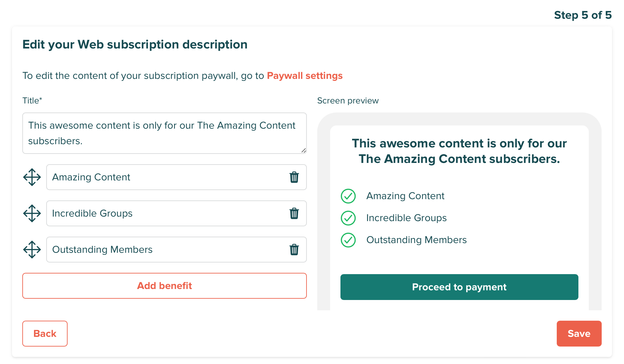
Task: Delete the Outstanding Members benefit
Action: pyautogui.click(x=294, y=250)
